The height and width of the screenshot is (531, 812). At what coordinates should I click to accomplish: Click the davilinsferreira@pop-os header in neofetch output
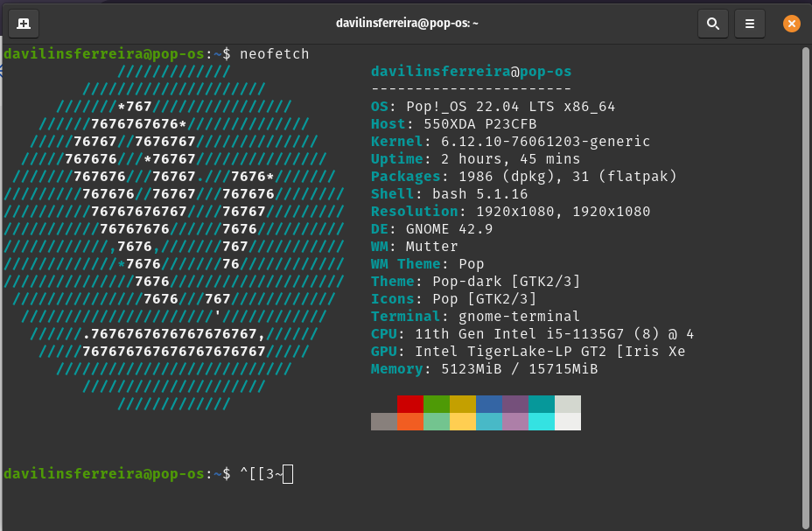[472, 72]
